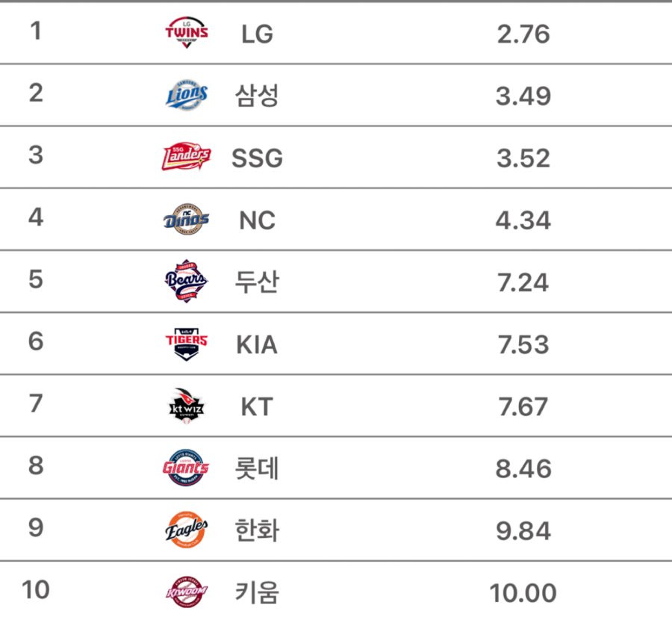Image resolution: width=672 pixels, height=620 pixels.
Task: Click the KT Wiz team logo
Action: pyautogui.click(x=187, y=406)
